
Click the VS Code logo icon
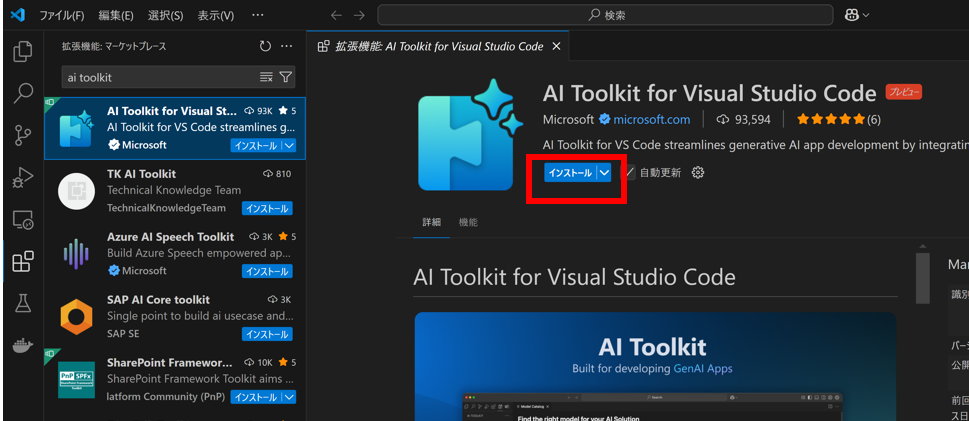pos(17,15)
